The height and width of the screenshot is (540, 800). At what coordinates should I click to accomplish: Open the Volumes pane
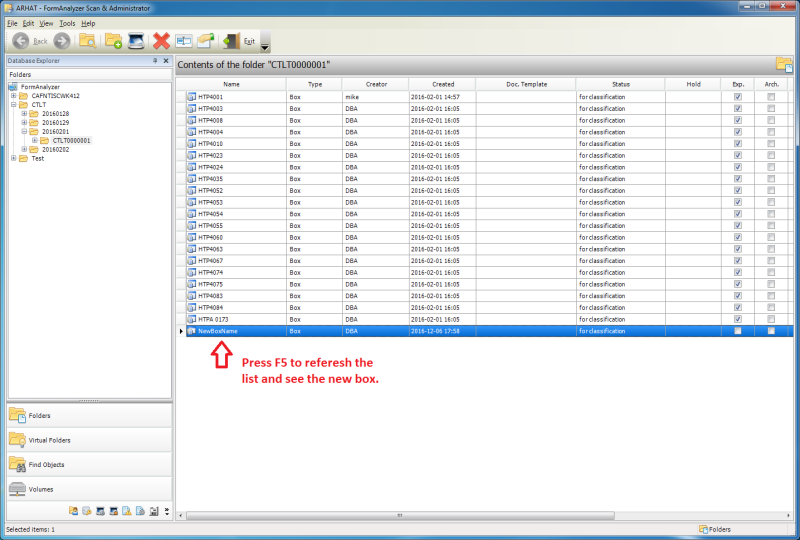click(90, 489)
